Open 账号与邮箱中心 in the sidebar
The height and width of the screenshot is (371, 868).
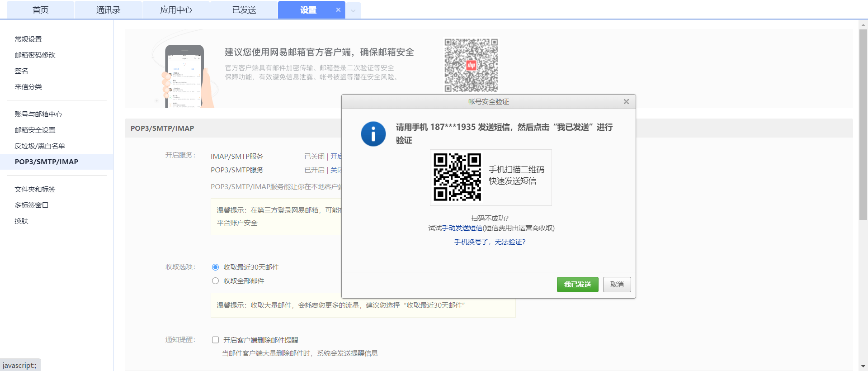(x=38, y=114)
